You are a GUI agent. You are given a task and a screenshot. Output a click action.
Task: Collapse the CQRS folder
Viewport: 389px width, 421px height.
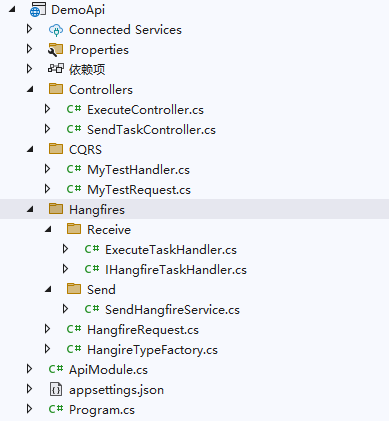click(x=30, y=149)
